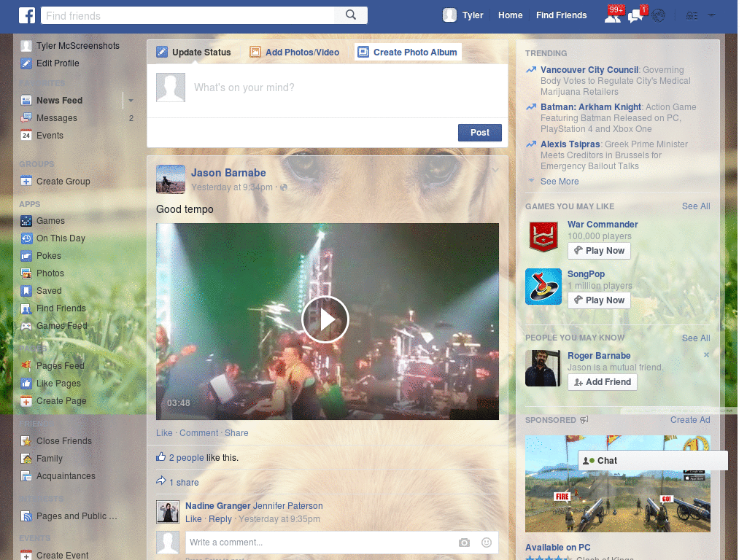
Task: Open the sponsored Clash of Kings ad image
Action: coord(618,484)
